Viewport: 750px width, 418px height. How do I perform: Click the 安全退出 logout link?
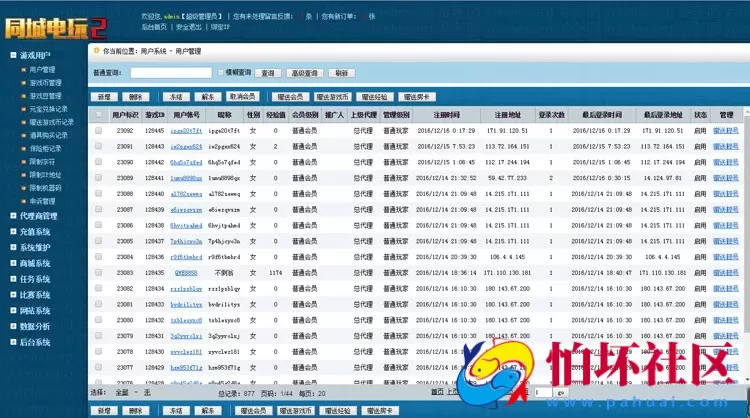click(x=189, y=27)
